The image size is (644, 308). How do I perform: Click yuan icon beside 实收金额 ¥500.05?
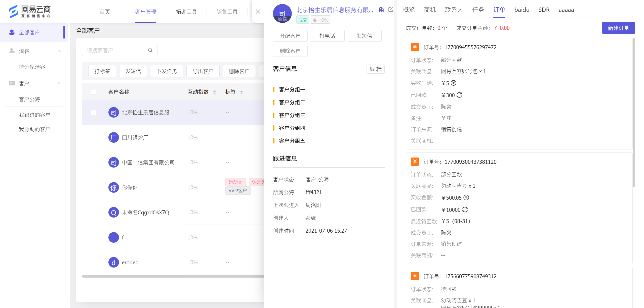(466, 197)
